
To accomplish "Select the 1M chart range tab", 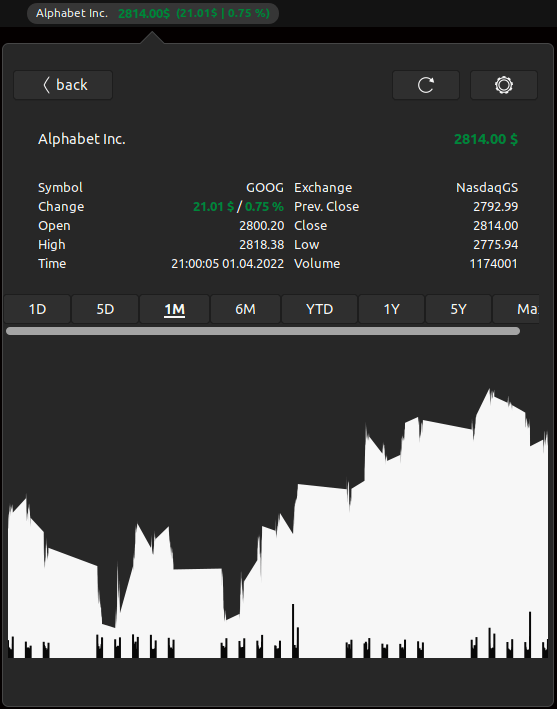I will [175, 309].
